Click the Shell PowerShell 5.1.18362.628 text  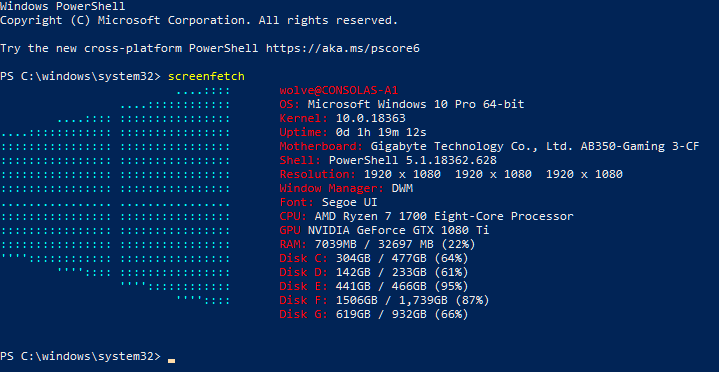click(x=413, y=161)
